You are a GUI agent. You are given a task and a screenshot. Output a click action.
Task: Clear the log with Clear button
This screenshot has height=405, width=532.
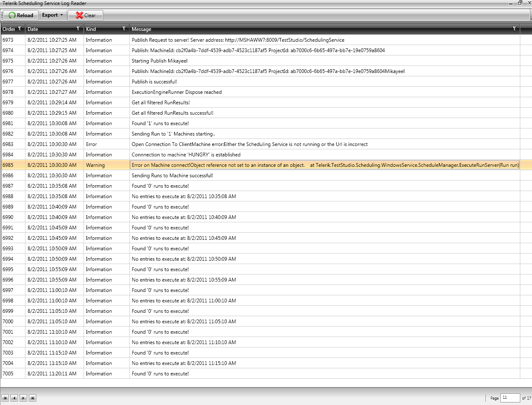85,15
